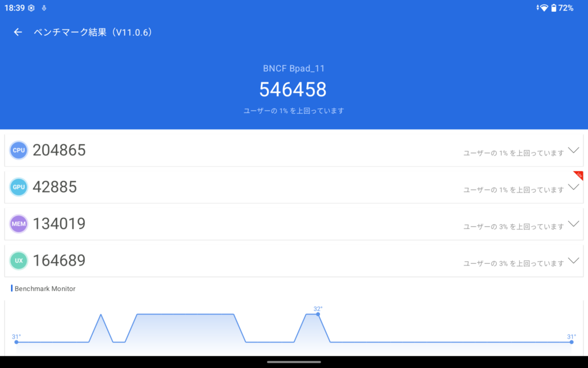Click the device name BNCF Bpad_11
This screenshot has height=368, width=588.
[293, 68]
